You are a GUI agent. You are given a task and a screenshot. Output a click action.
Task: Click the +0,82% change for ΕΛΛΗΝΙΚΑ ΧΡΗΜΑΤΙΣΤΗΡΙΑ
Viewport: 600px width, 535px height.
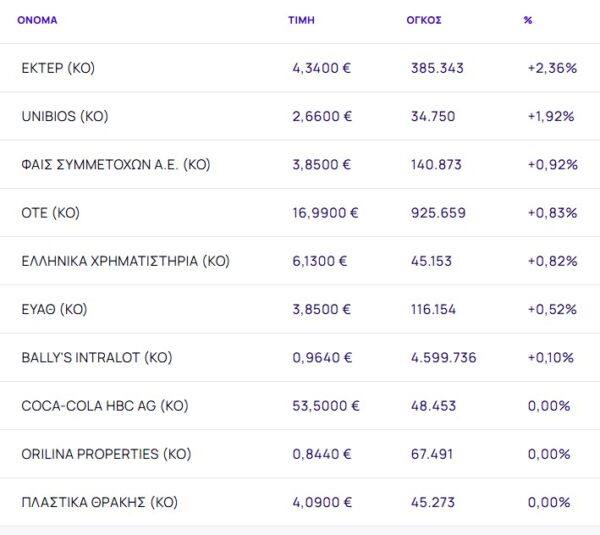(x=552, y=261)
